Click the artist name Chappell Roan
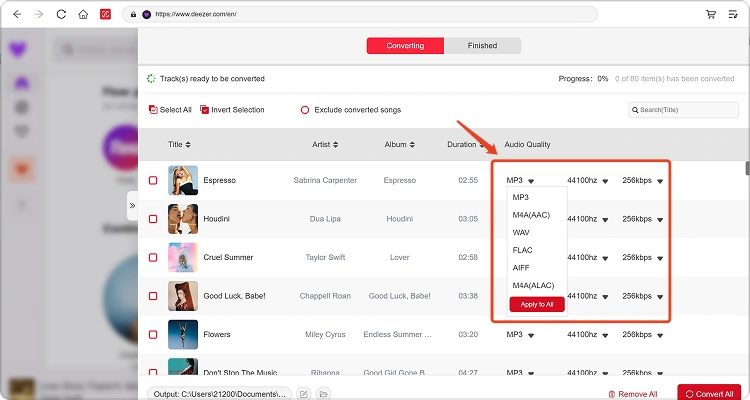Viewport: 750px width, 400px height. coord(325,296)
